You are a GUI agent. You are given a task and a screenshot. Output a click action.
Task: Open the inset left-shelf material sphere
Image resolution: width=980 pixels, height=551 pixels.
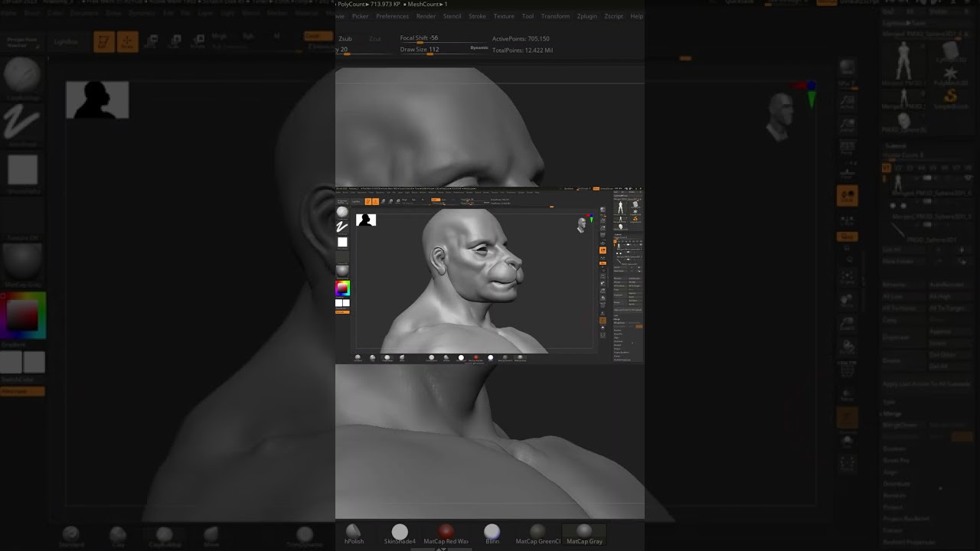click(x=342, y=271)
